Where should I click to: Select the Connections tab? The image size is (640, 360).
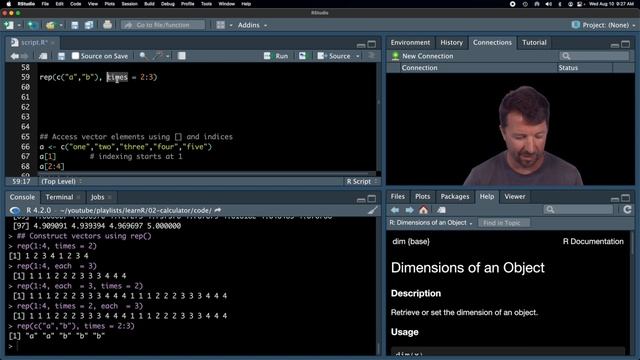tap(492, 42)
